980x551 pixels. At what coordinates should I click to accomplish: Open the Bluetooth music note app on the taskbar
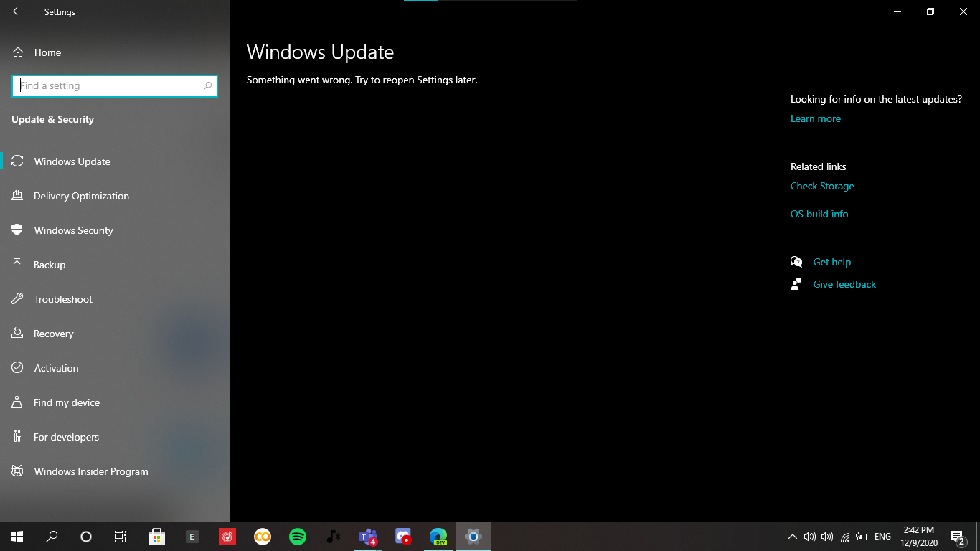[x=332, y=537]
